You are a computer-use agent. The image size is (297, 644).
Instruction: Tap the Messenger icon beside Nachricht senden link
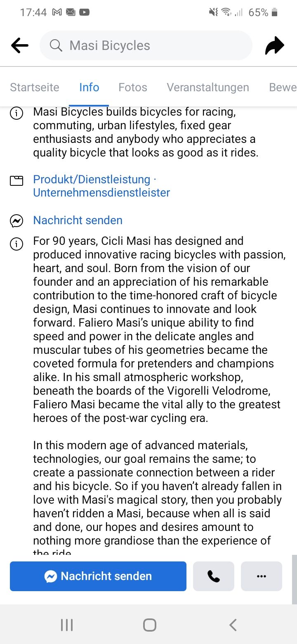pyautogui.click(x=16, y=221)
